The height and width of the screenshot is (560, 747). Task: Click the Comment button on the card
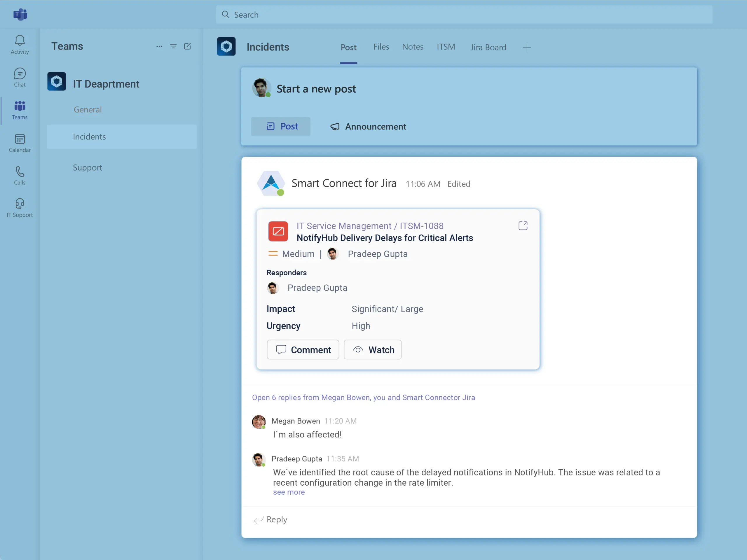coord(303,349)
